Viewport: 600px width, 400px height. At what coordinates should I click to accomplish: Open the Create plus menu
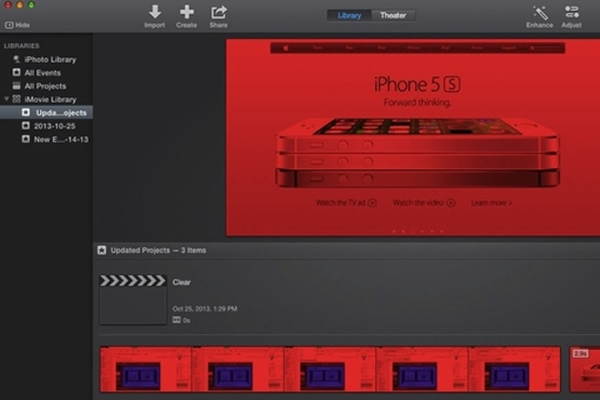(x=186, y=13)
